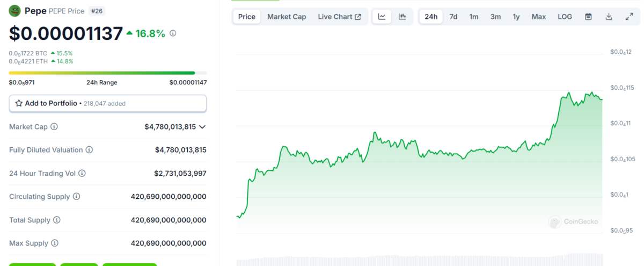The width and height of the screenshot is (644, 266).
Task: Click the $0.00001147 range high value
Action: [188, 82]
